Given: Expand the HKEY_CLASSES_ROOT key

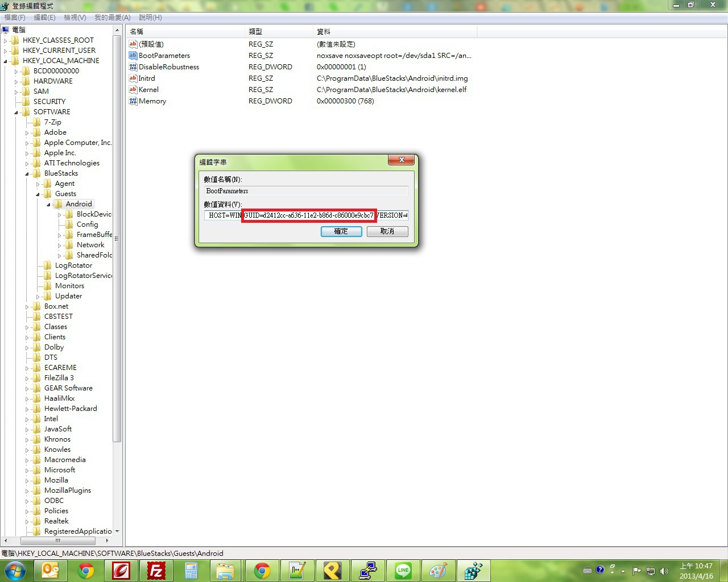Looking at the screenshot, I should pos(6,40).
